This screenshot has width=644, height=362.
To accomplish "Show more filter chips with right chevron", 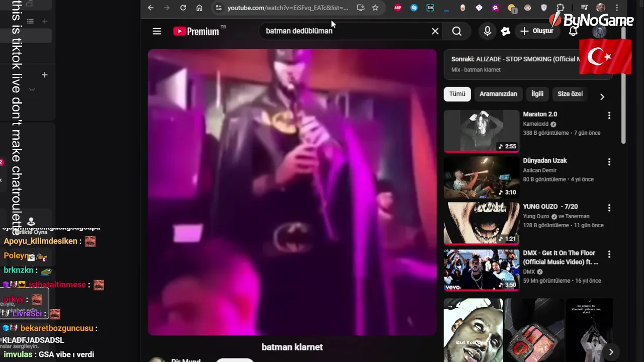I will [602, 97].
